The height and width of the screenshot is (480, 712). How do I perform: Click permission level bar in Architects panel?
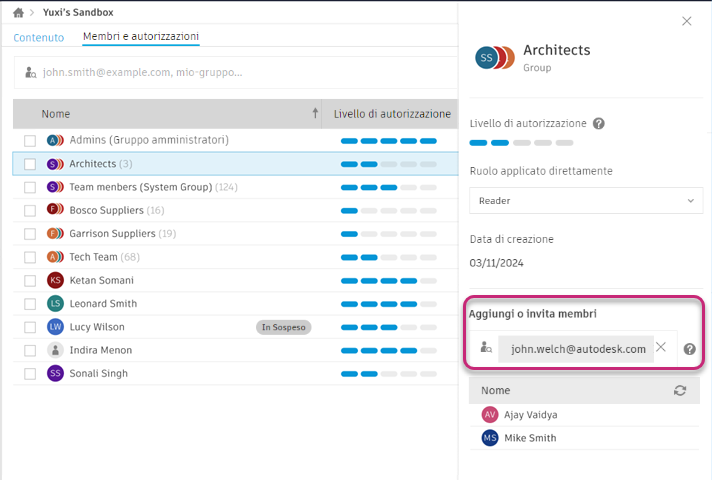521,143
